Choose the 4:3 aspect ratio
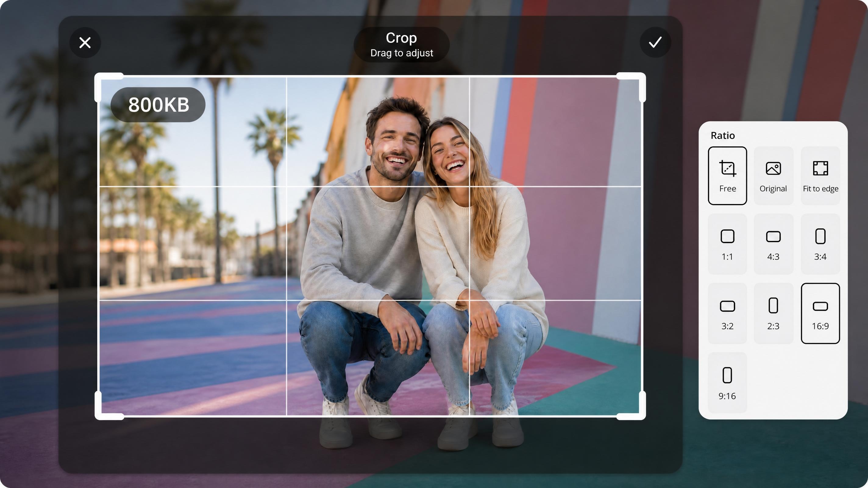868x488 pixels. click(x=773, y=244)
